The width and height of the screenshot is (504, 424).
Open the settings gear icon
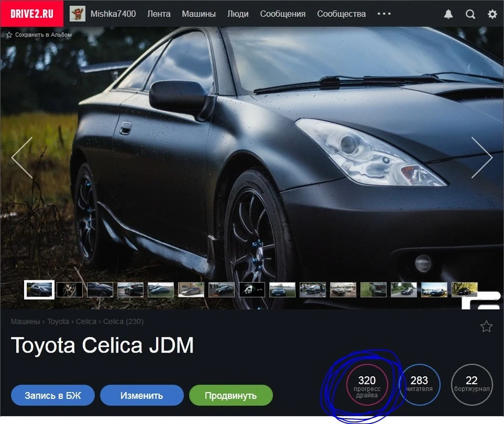(x=492, y=14)
